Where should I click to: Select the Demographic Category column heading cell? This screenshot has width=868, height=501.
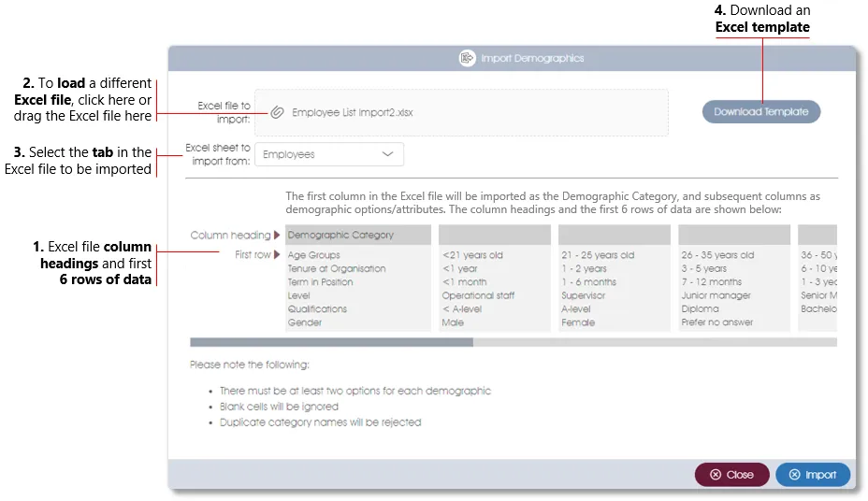(340, 236)
